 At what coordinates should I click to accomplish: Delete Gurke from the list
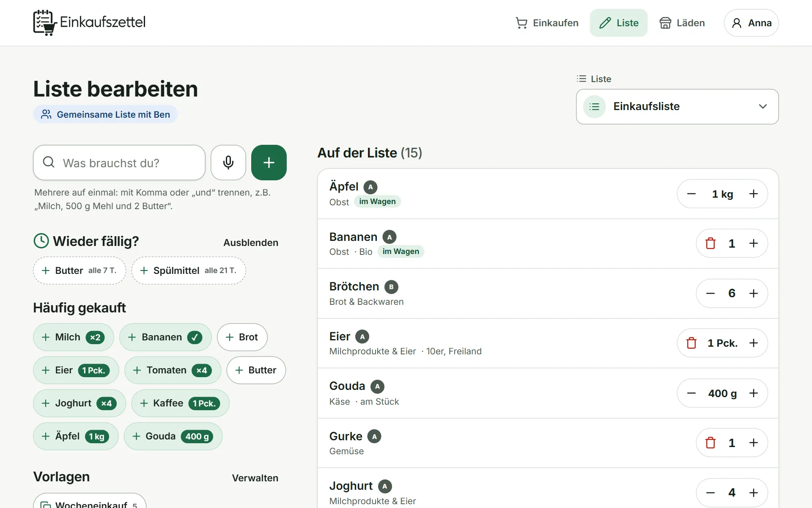[710, 443]
